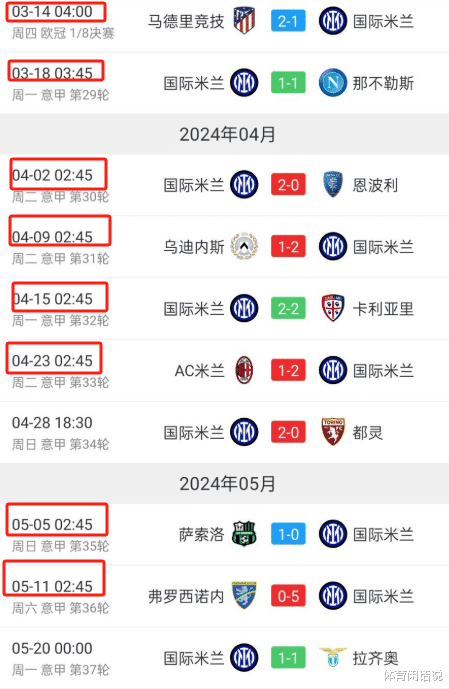Open the 1-1 score against Napoli
Screen dimensions: 449x689
[288, 83]
